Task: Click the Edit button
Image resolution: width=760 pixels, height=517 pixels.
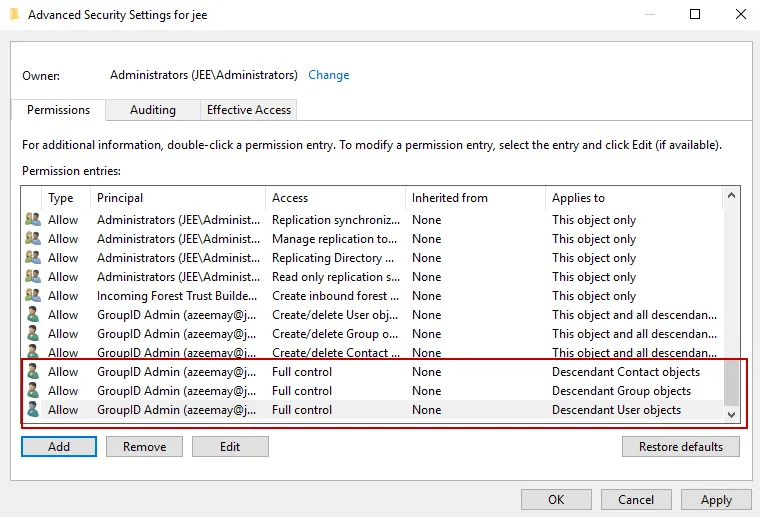Action: (230, 446)
